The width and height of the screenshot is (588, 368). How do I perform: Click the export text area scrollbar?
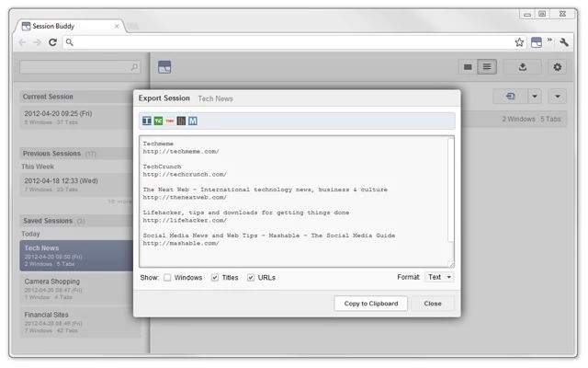tap(451, 191)
